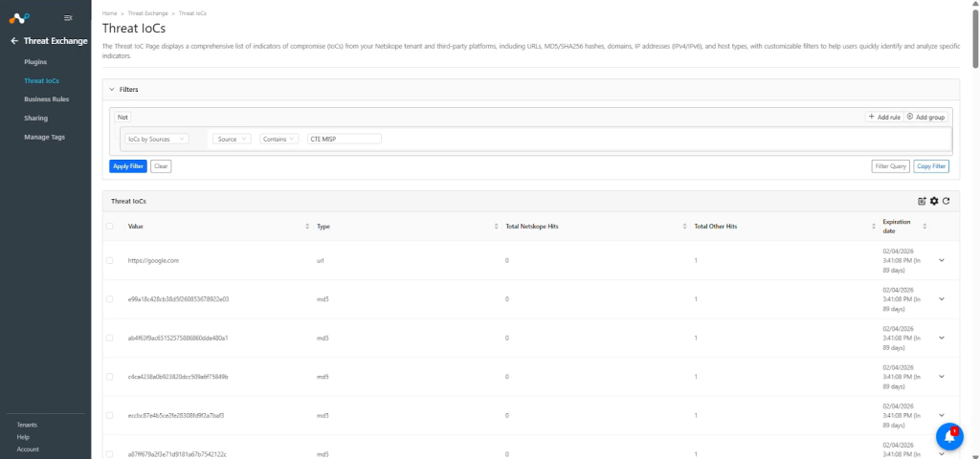Open Sharing in the sidebar

[x=35, y=118]
